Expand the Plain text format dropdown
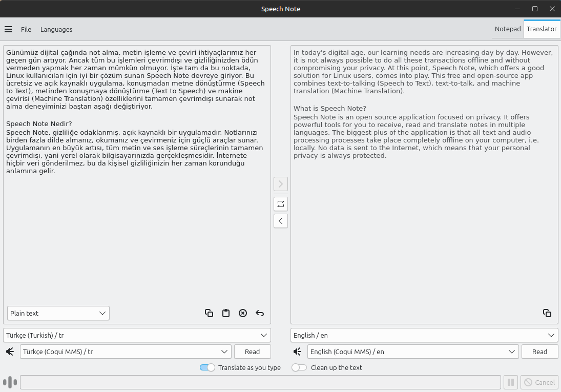 coord(58,313)
